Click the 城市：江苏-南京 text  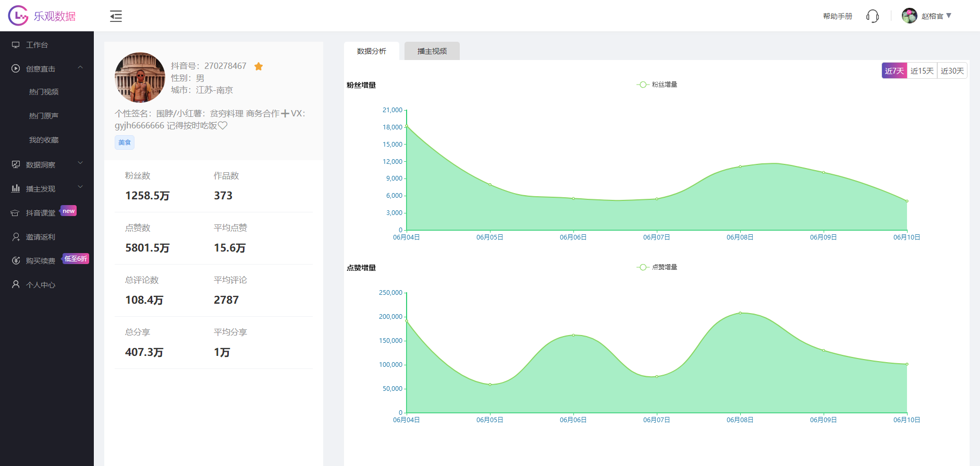pyautogui.click(x=202, y=90)
